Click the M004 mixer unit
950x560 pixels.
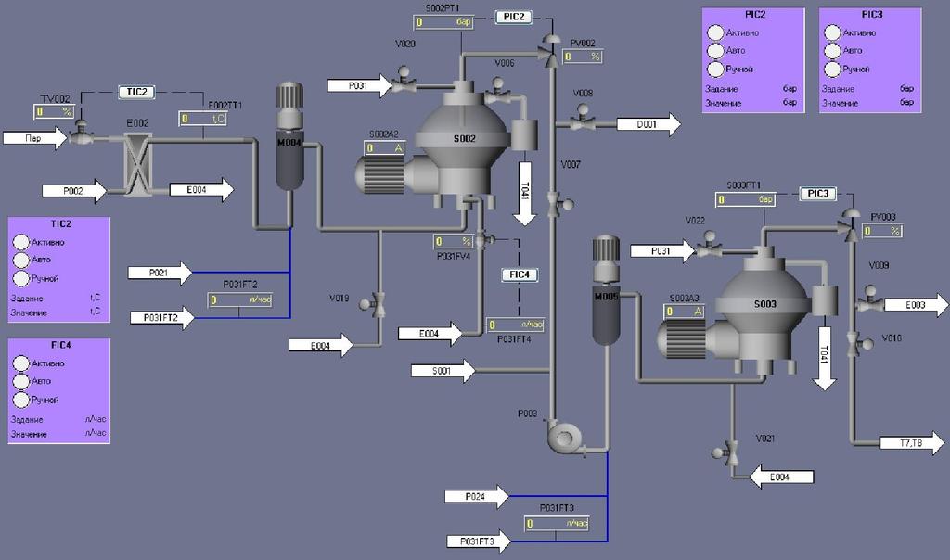(x=289, y=137)
